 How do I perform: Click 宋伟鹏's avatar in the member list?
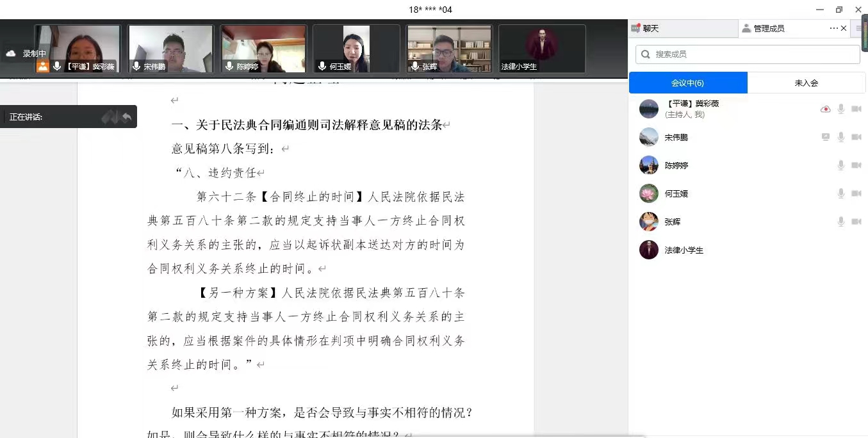tap(649, 137)
